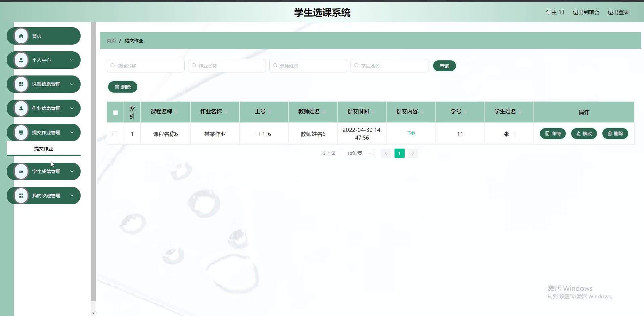This screenshot has width=644, height=316.
Task: Expand the 选课信息管理 menu chevron
Action: point(72,84)
